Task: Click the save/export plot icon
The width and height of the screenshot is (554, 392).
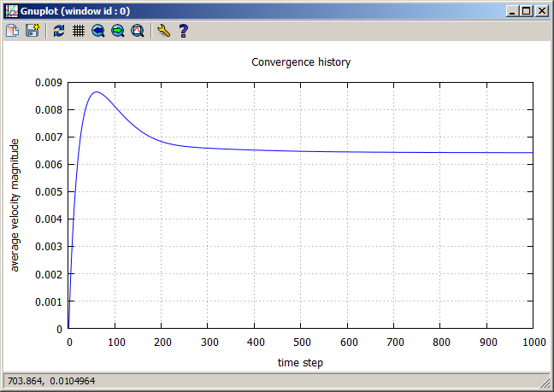Action: pos(32,31)
